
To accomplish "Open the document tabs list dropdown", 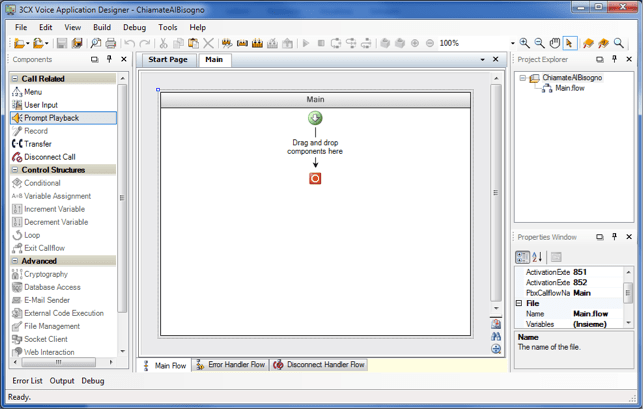I will (482, 59).
